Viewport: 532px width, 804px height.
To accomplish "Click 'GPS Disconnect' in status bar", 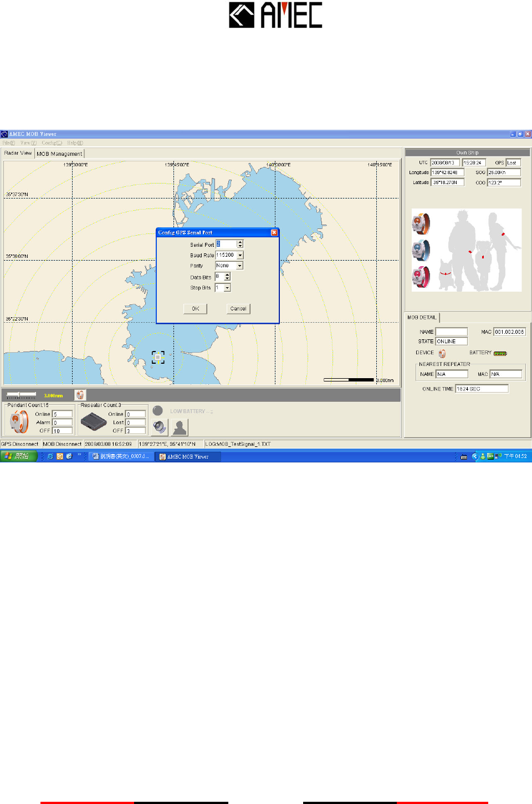I will 20,444.
